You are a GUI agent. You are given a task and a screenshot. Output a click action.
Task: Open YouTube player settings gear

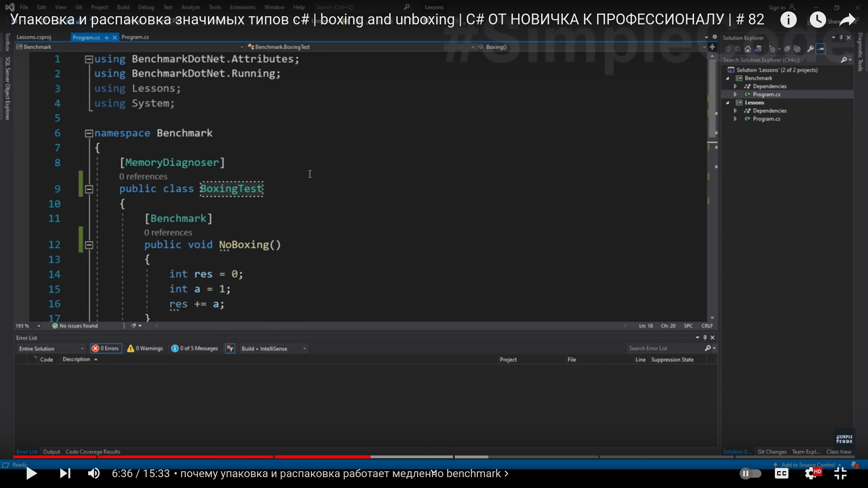point(811,474)
